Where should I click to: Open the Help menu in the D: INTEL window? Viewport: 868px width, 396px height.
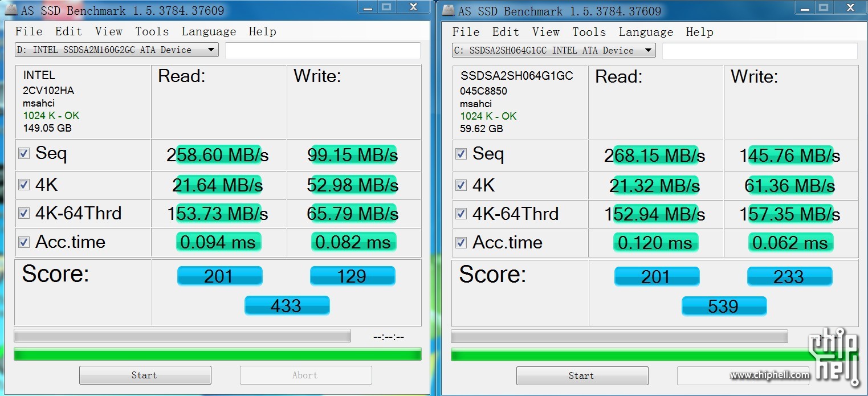pos(262,31)
